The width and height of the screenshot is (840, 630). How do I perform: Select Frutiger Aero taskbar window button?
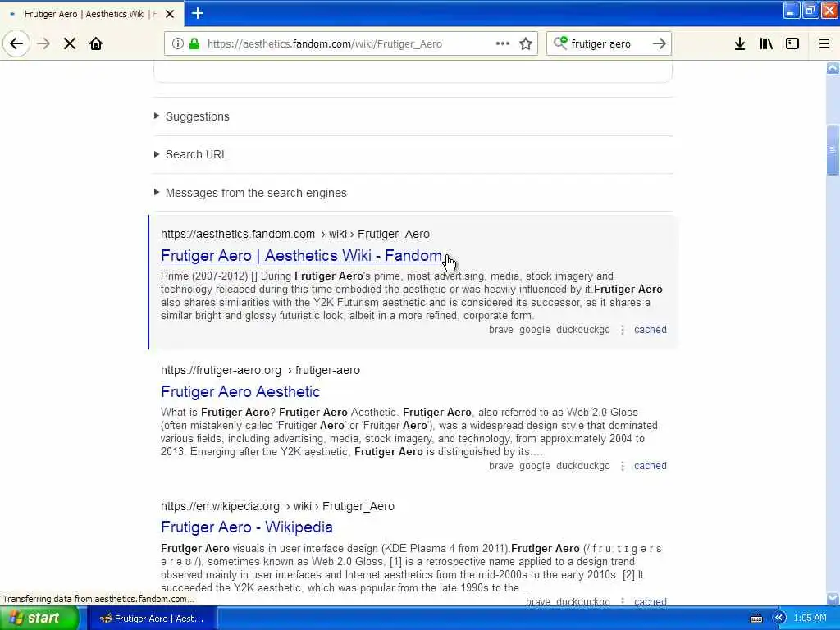point(152,619)
